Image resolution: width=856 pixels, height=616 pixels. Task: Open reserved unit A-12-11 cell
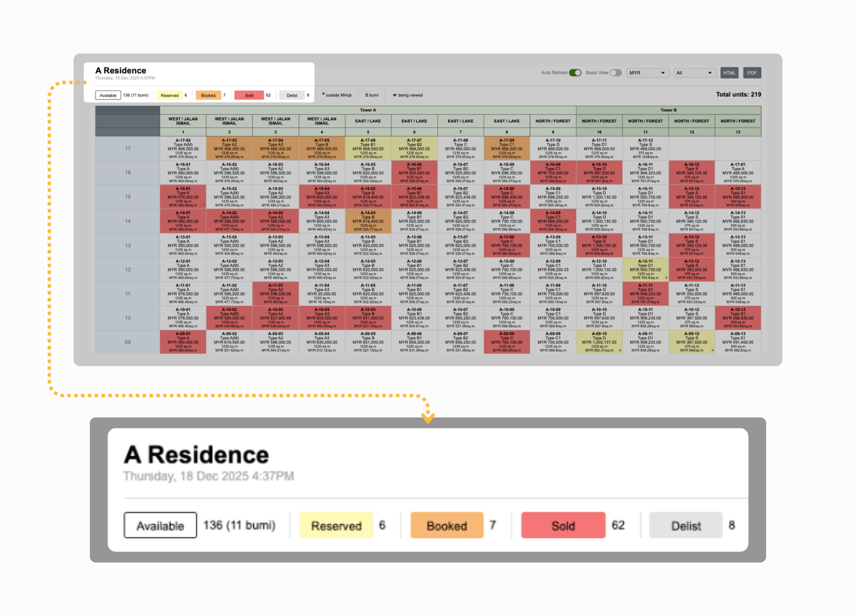click(x=646, y=269)
